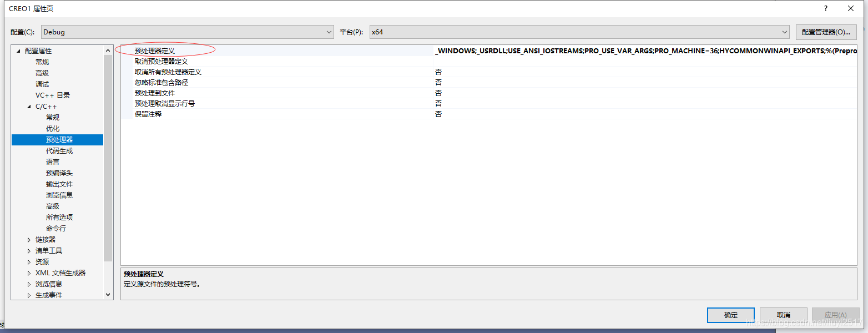Expand the 清单工具 tree node
Screen dimensions: 868x333
coord(29,251)
